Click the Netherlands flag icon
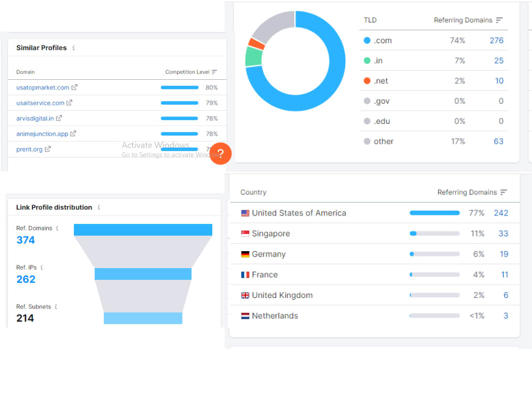 (x=245, y=316)
